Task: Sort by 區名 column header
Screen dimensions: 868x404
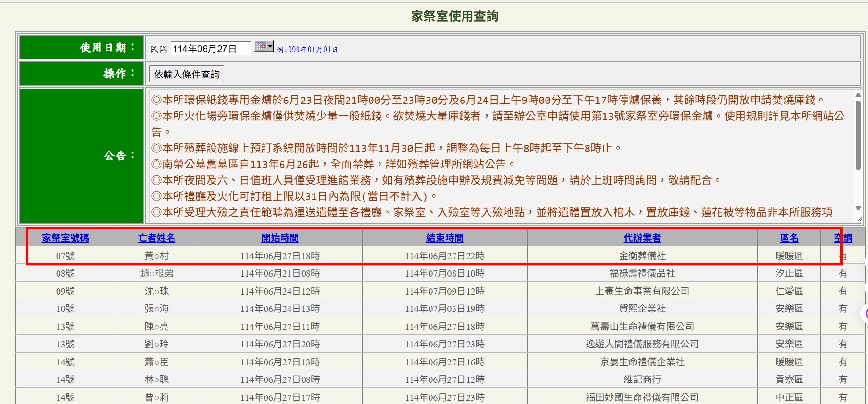Action: 789,238
